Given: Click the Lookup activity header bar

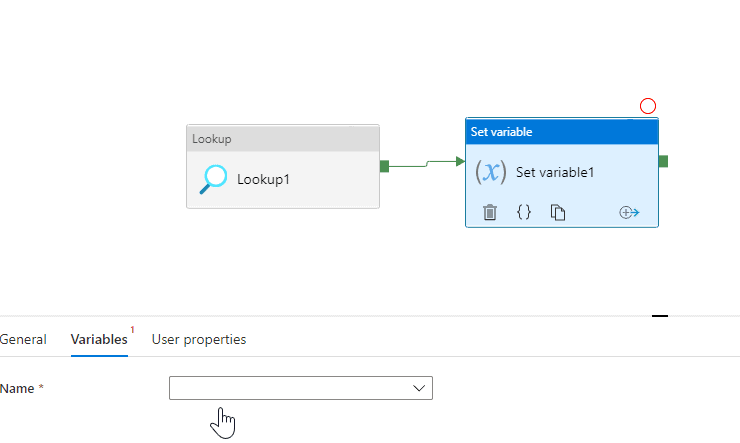Looking at the screenshot, I should [283, 138].
